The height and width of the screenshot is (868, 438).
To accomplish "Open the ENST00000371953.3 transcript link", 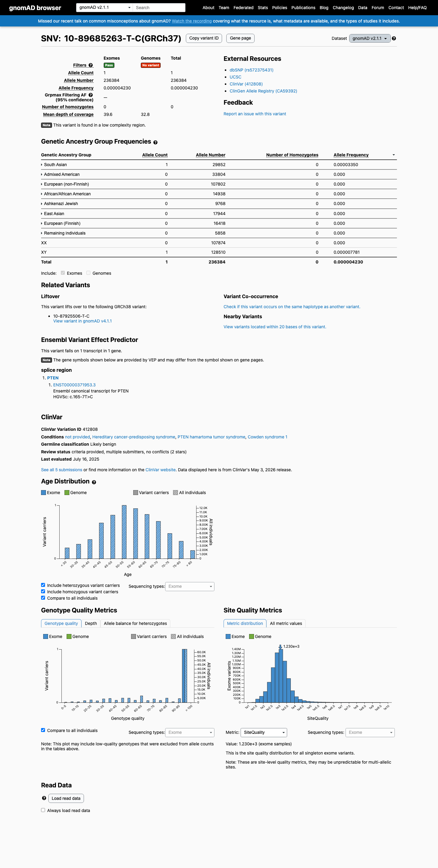I will point(75,385).
